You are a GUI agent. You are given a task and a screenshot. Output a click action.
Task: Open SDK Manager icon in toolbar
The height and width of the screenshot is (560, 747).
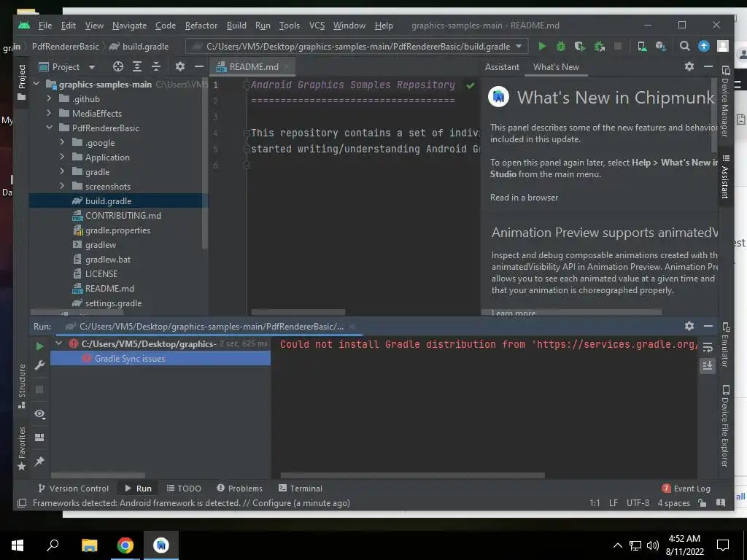point(660,46)
